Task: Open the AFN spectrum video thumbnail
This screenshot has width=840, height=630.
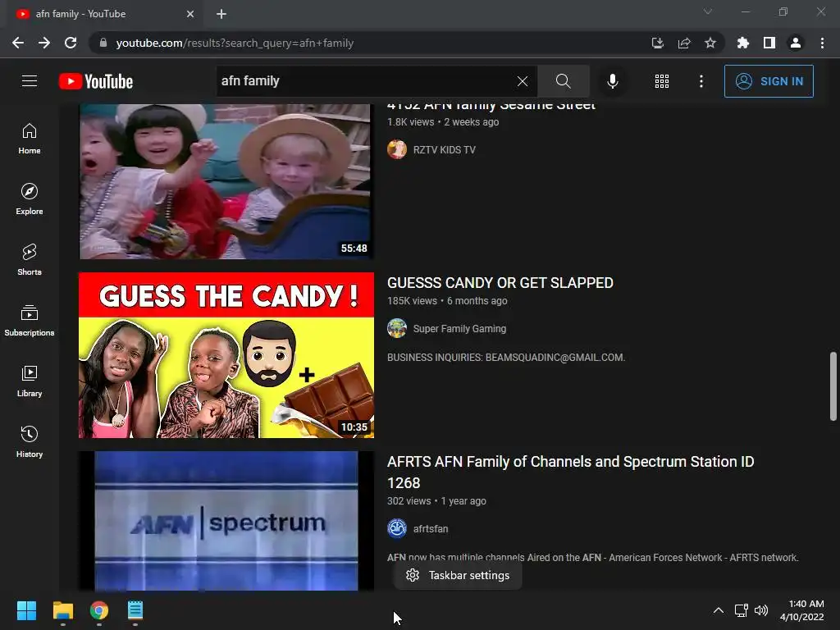Action: pyautogui.click(x=226, y=521)
